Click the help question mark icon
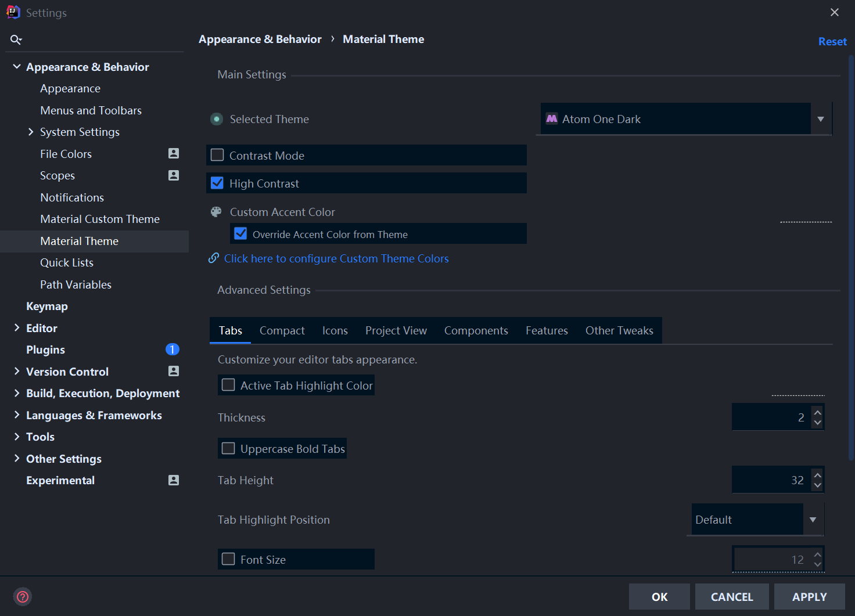This screenshot has height=616, width=855. click(23, 596)
